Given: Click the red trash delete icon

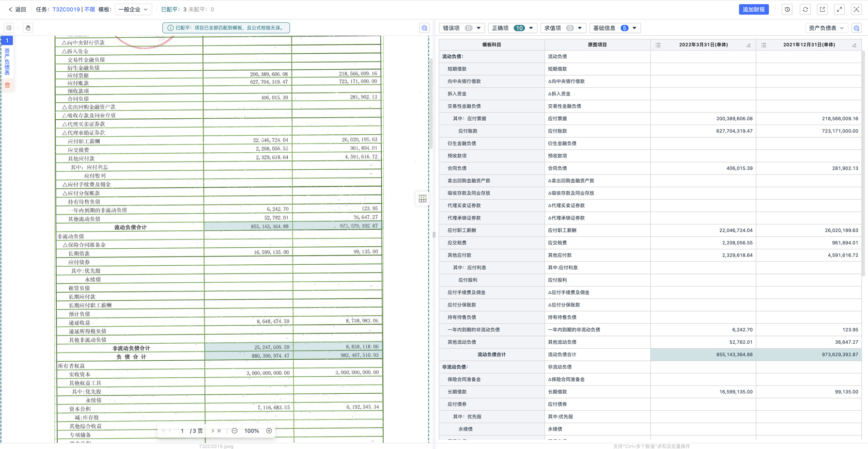Looking at the screenshot, I should (x=7, y=85).
